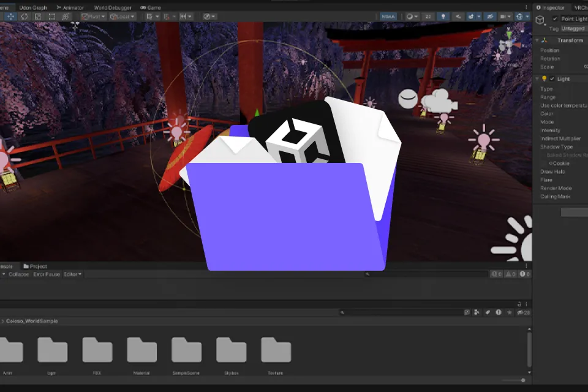Open the Gizmos dropdown arrow
Viewport: 588px width, 392px height.
527,17
